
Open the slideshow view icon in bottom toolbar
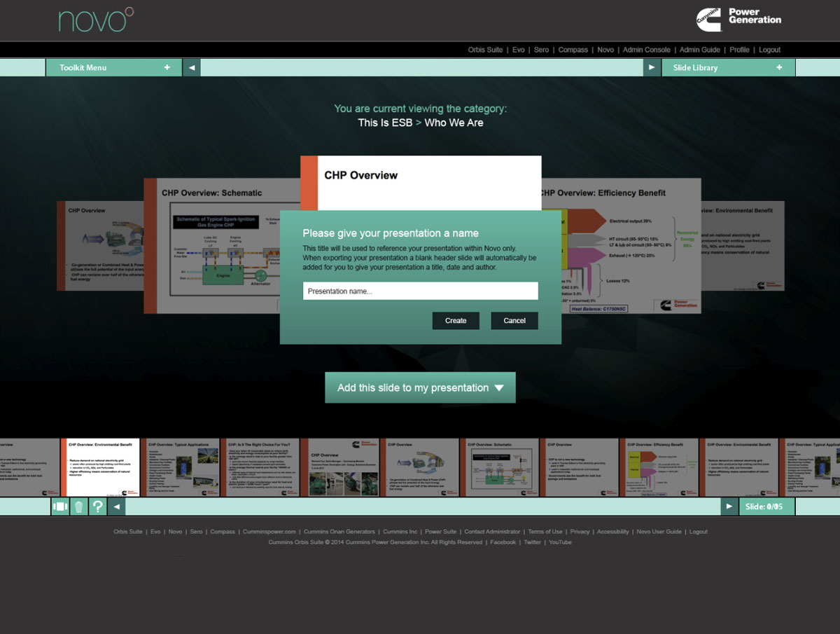(x=60, y=506)
